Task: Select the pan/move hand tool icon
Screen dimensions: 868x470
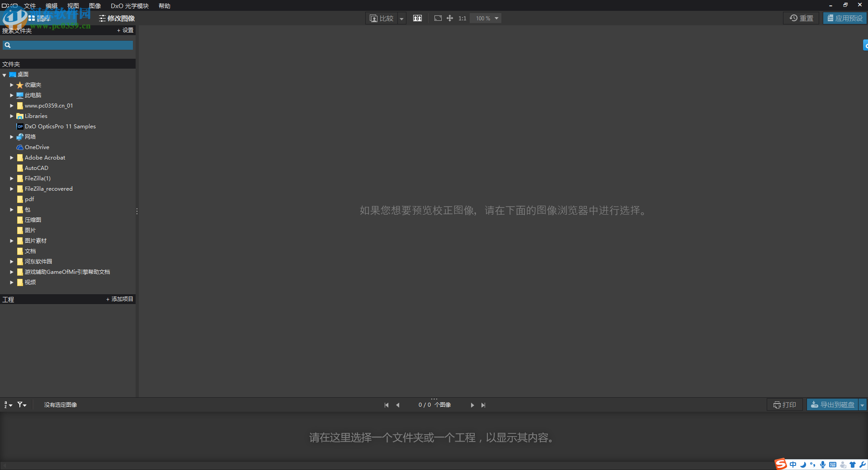Action: [x=449, y=18]
